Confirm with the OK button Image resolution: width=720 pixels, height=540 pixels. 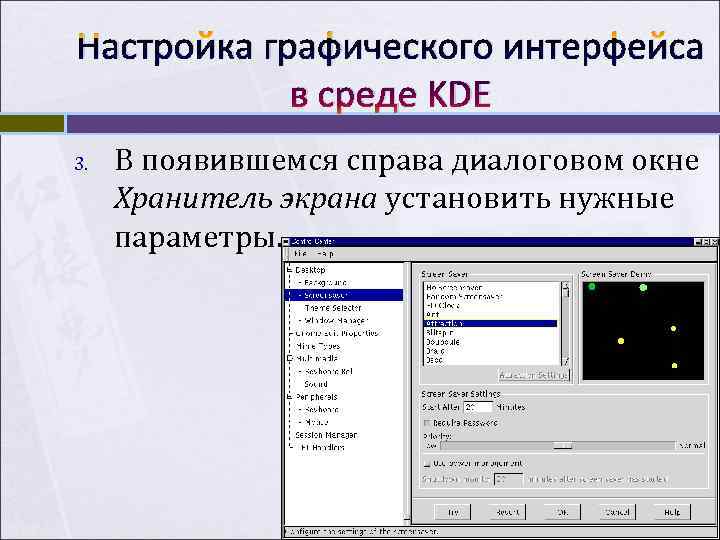(562, 512)
